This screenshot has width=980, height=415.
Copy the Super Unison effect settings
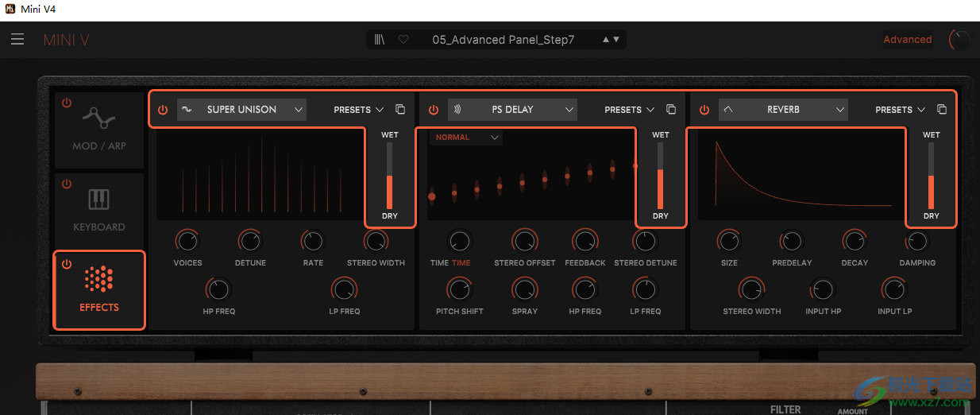click(x=400, y=110)
